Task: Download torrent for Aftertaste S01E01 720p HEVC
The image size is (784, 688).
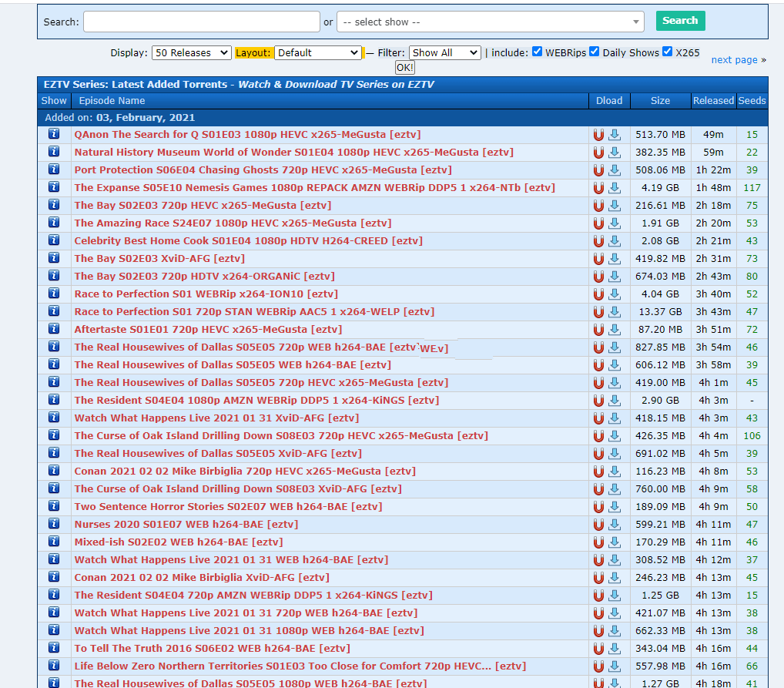Action: (x=615, y=330)
